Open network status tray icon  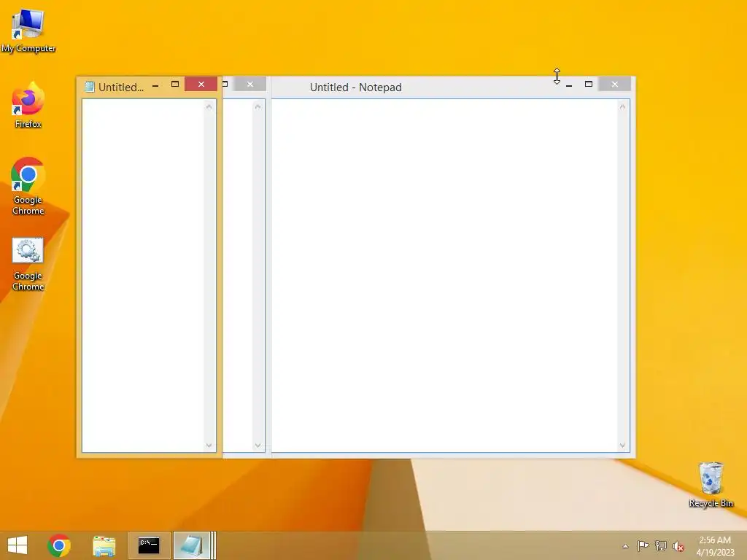pos(661,545)
